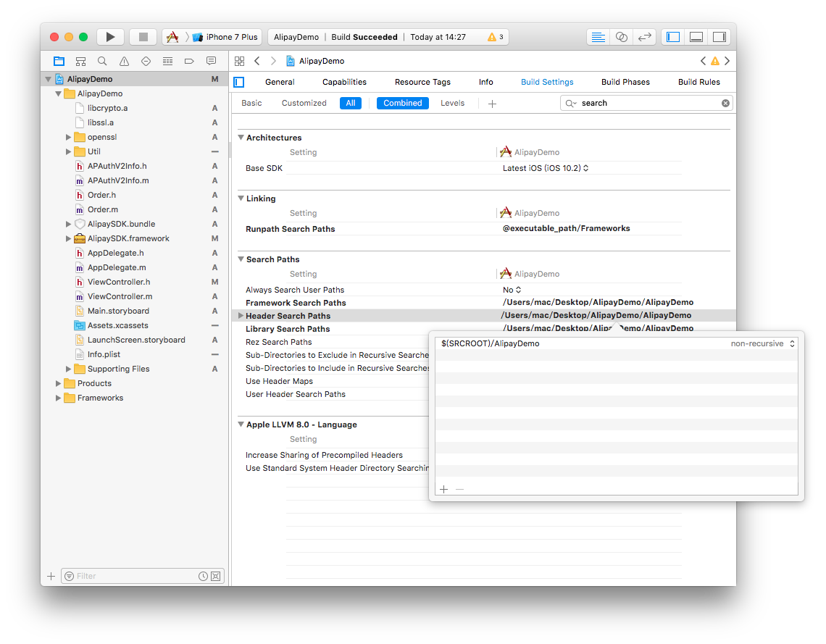Open Always Search User Paths dropdown

coord(512,290)
